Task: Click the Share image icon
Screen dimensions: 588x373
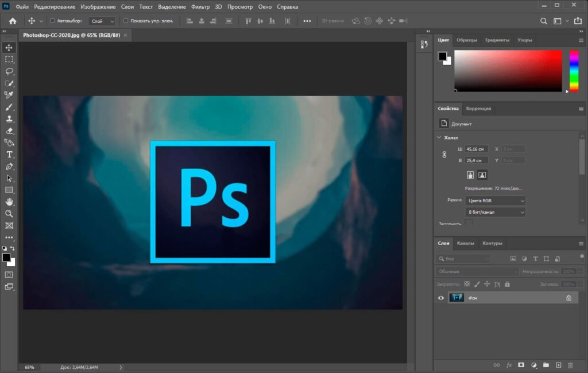Action: coord(578,21)
